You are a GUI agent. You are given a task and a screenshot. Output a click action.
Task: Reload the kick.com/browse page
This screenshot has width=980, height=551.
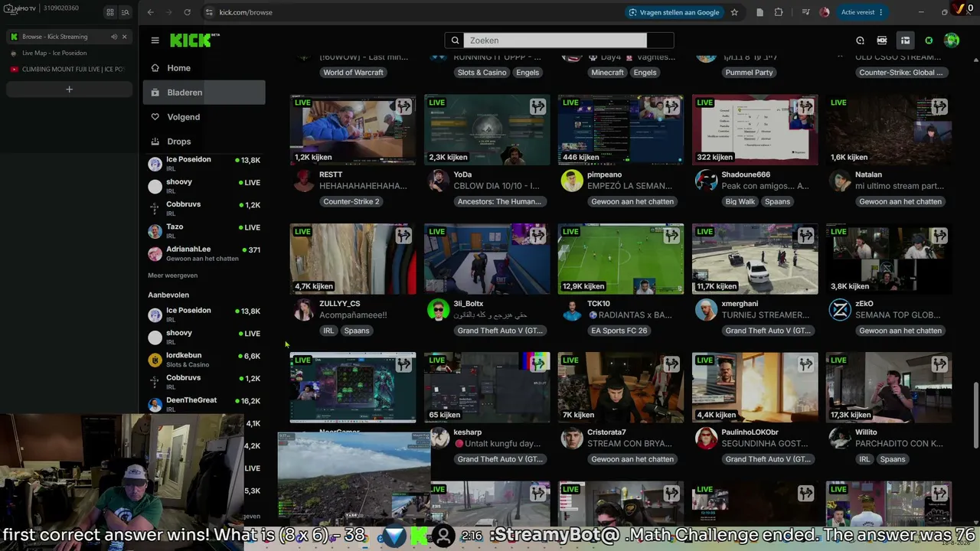[188, 12]
